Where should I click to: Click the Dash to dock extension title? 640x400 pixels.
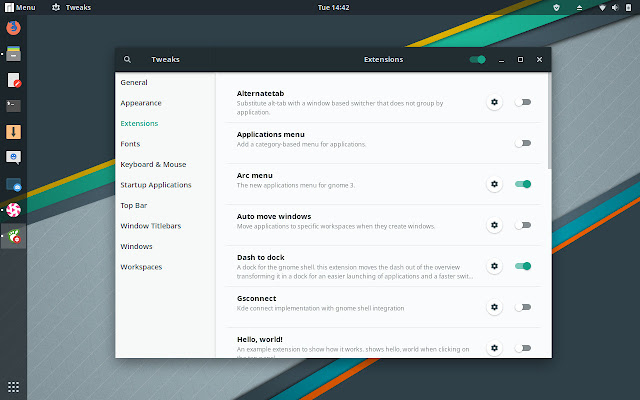click(261, 258)
